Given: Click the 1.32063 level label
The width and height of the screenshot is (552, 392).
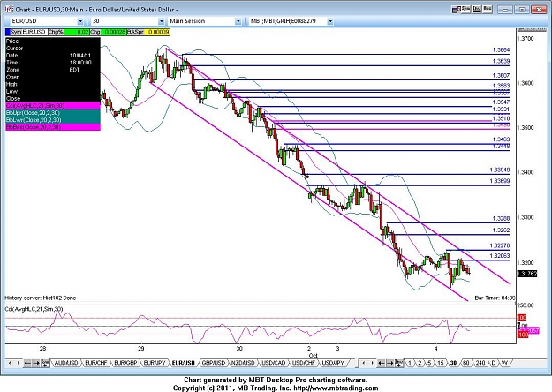Looking at the screenshot, I should [500, 256].
